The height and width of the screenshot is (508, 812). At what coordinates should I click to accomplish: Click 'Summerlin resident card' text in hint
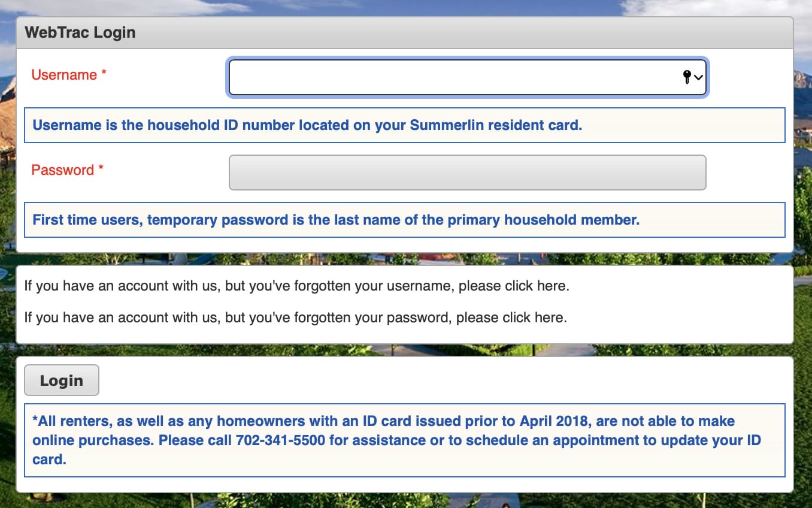(x=496, y=125)
